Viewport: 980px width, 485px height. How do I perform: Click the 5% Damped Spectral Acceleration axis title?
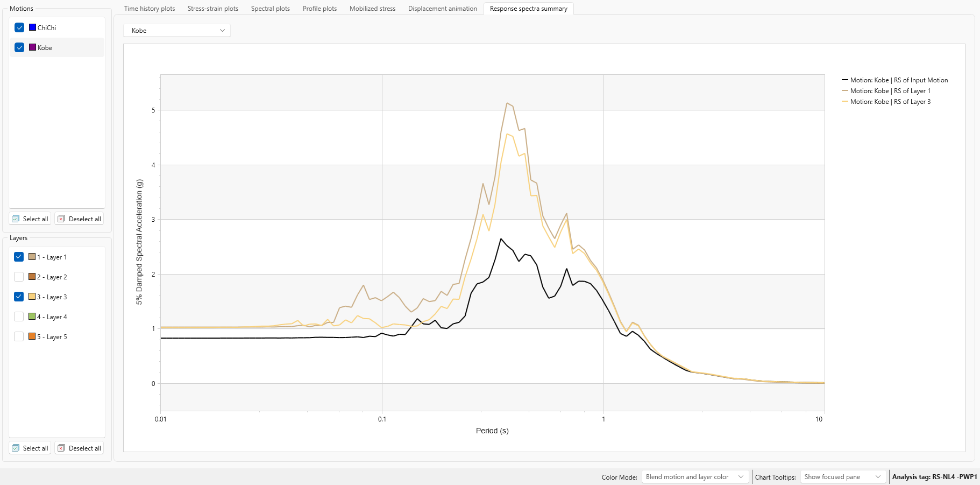pyautogui.click(x=139, y=242)
